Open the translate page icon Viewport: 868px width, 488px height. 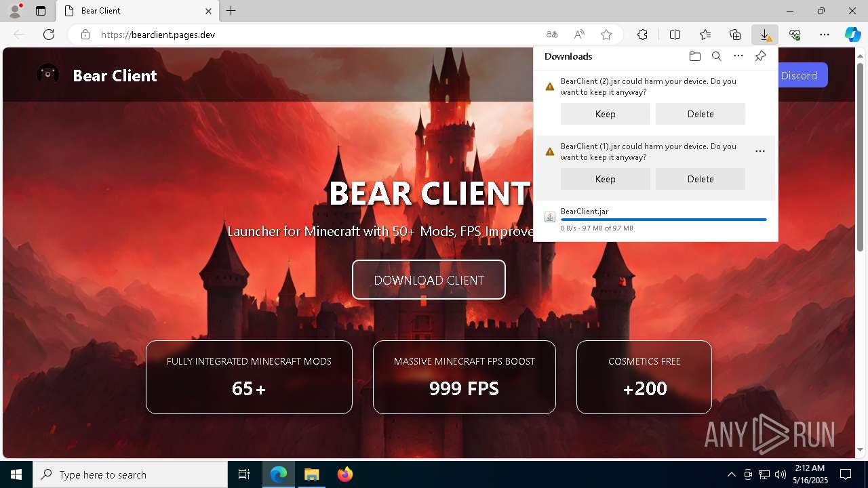point(552,35)
